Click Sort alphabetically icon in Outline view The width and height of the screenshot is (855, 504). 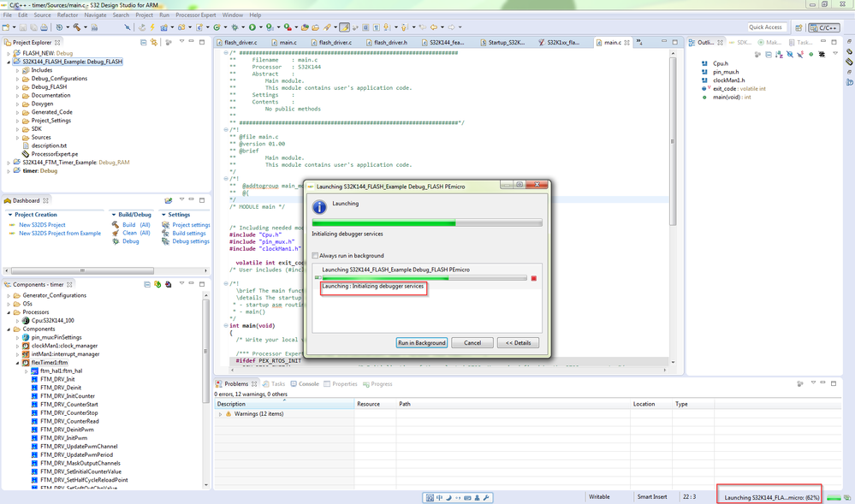(x=779, y=54)
